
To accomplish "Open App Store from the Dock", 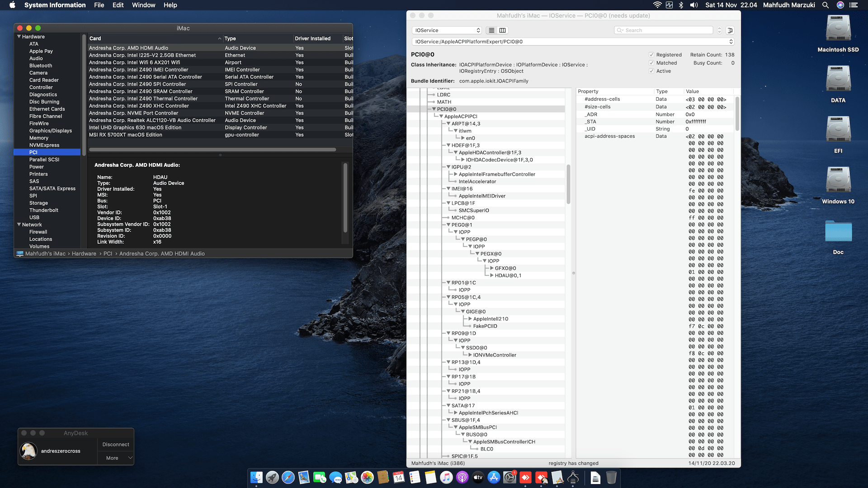I will point(494,477).
